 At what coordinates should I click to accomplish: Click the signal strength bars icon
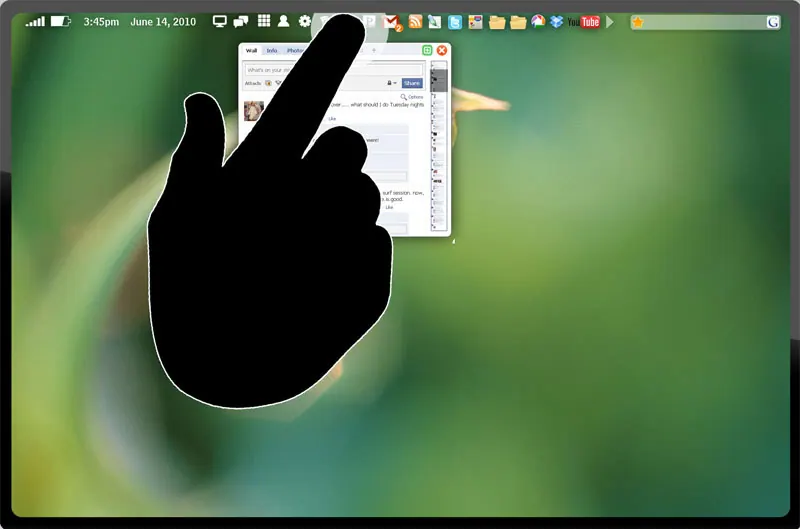pos(35,21)
